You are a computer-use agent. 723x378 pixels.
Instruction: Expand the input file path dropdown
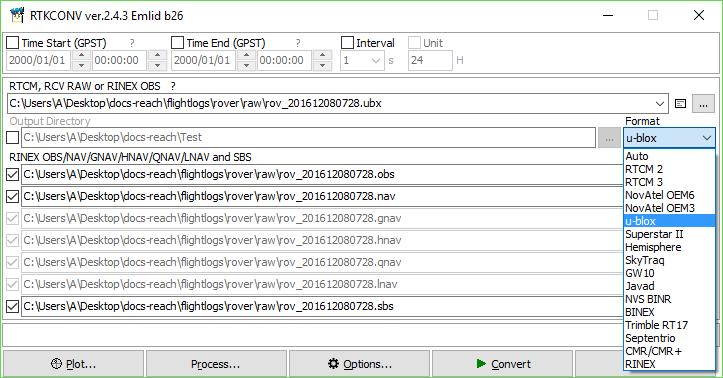coord(660,104)
